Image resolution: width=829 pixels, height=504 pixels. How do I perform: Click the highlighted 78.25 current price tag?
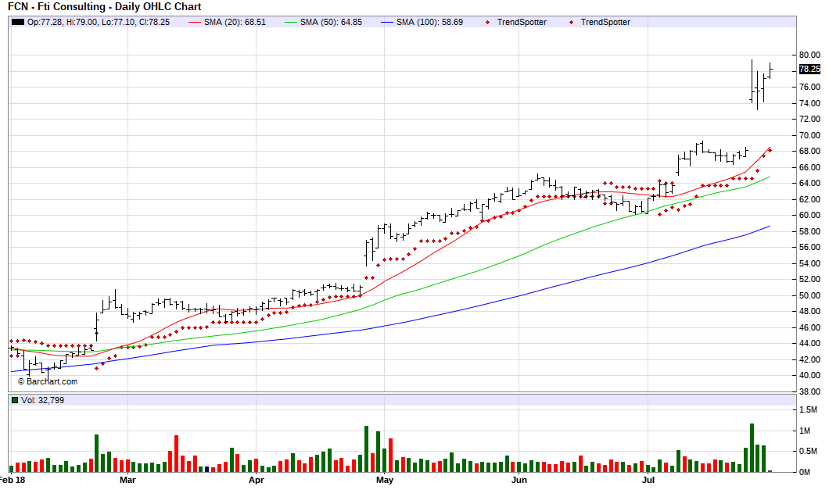point(809,70)
